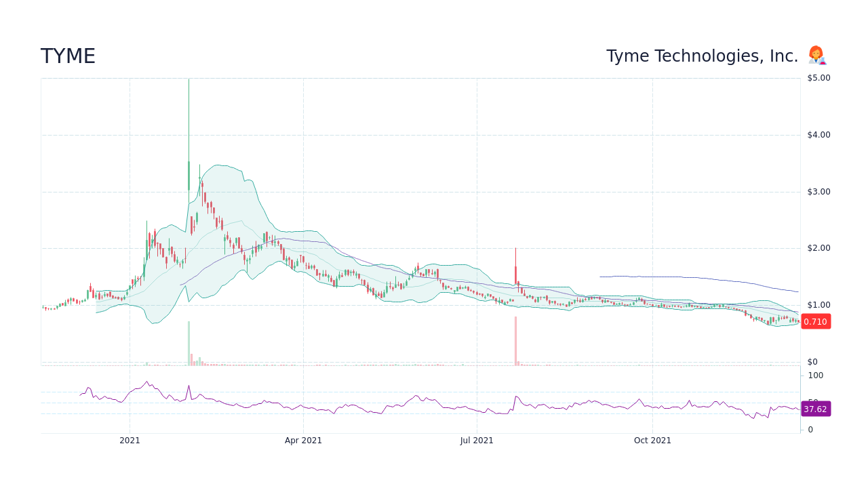Screen dimensions: 868x488
Task: Click the July 2021 volume spike bar
Action: 515,341
